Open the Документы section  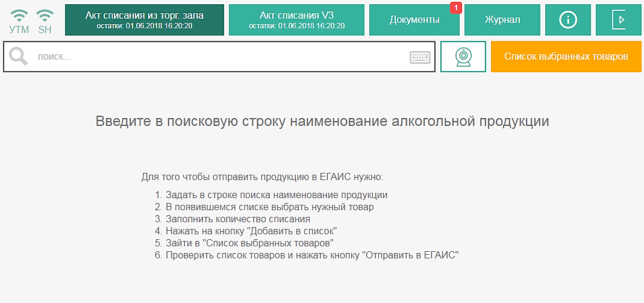click(414, 20)
